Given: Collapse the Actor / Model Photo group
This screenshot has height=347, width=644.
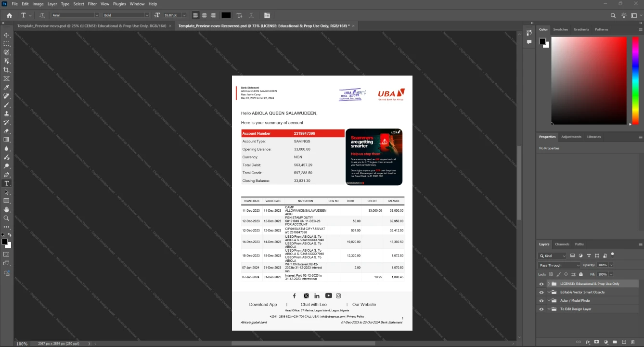Looking at the screenshot, I should coord(549,300).
